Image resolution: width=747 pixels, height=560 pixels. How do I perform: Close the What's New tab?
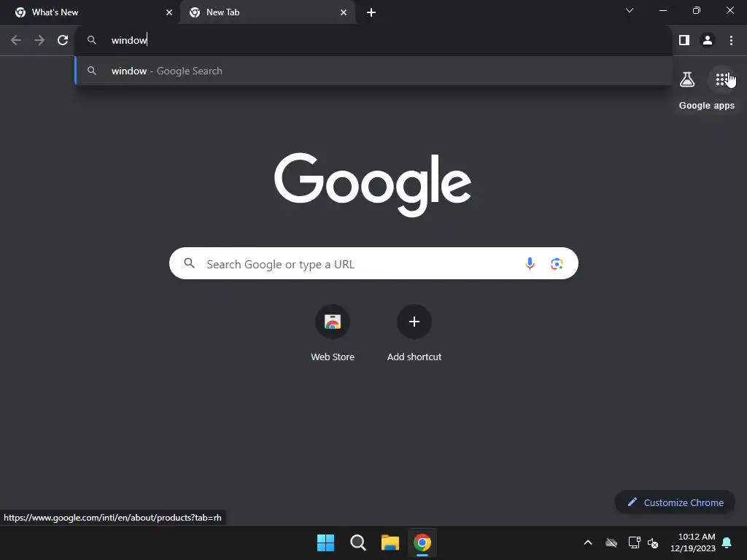click(169, 12)
